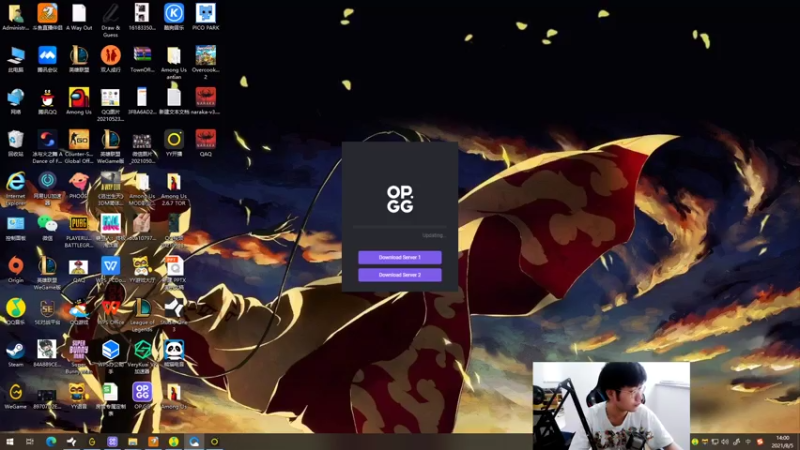This screenshot has width=800, height=450.
Task: Click the webcam overlay thumbnail
Action: pyautogui.click(x=611, y=406)
